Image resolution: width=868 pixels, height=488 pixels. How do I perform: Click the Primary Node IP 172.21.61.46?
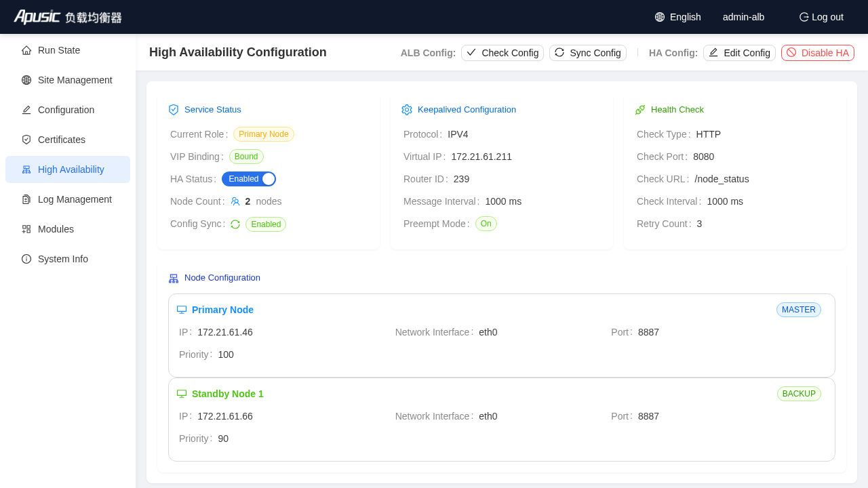click(225, 332)
